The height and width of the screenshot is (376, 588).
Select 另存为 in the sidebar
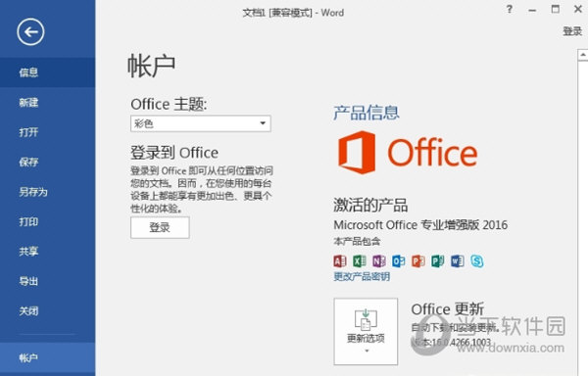[x=48, y=192]
